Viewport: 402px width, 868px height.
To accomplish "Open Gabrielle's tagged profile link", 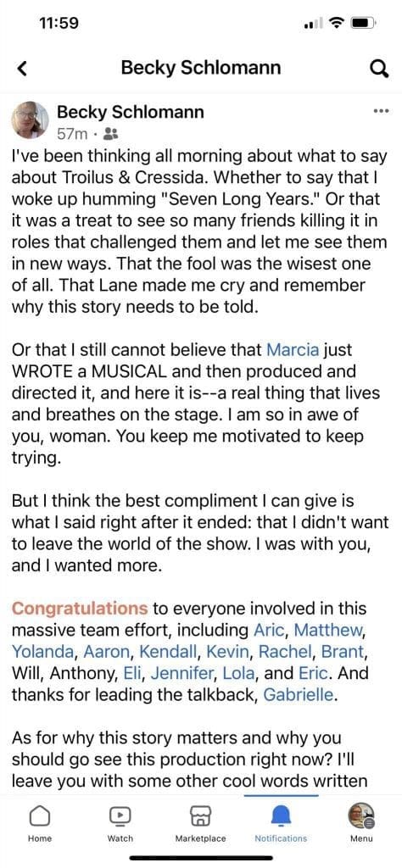I will click(299, 695).
